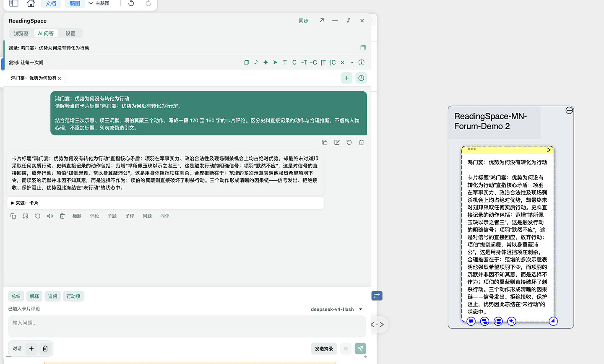Expand the yellow card's right chevron
The width and height of the screenshot is (604, 364).
pos(549,150)
